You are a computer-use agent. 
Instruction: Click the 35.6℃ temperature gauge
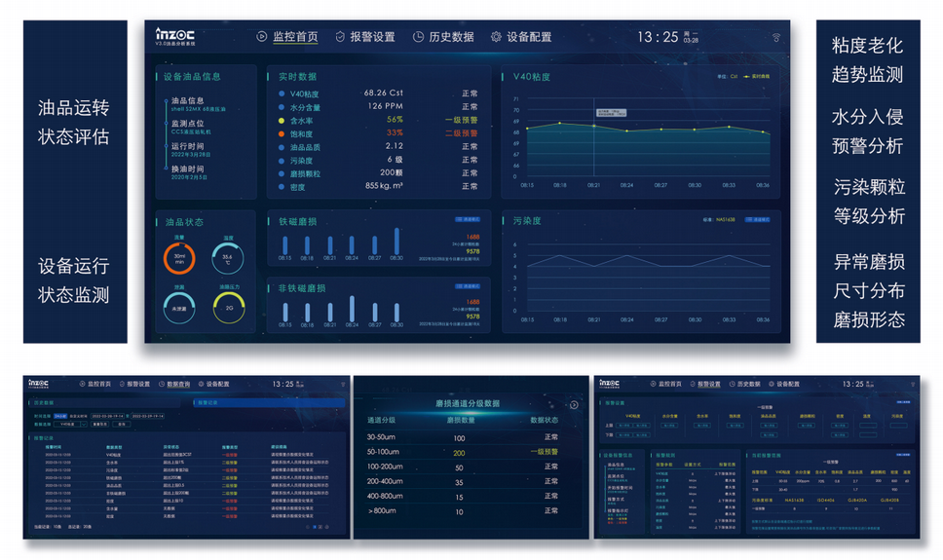tap(228, 258)
